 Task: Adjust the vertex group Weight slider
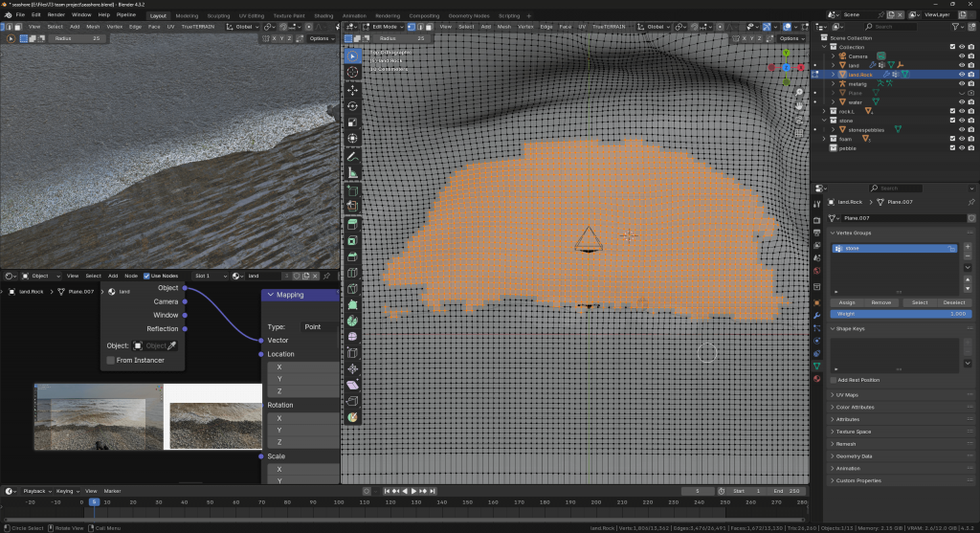click(901, 313)
